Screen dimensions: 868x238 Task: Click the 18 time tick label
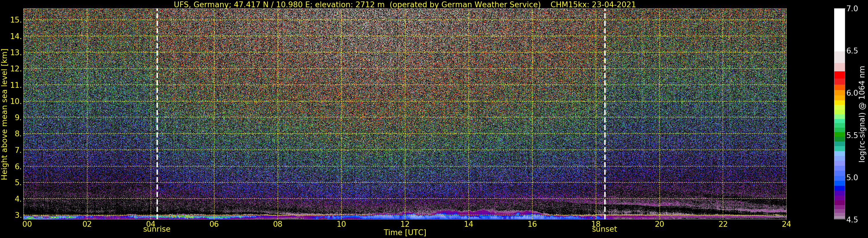click(596, 224)
